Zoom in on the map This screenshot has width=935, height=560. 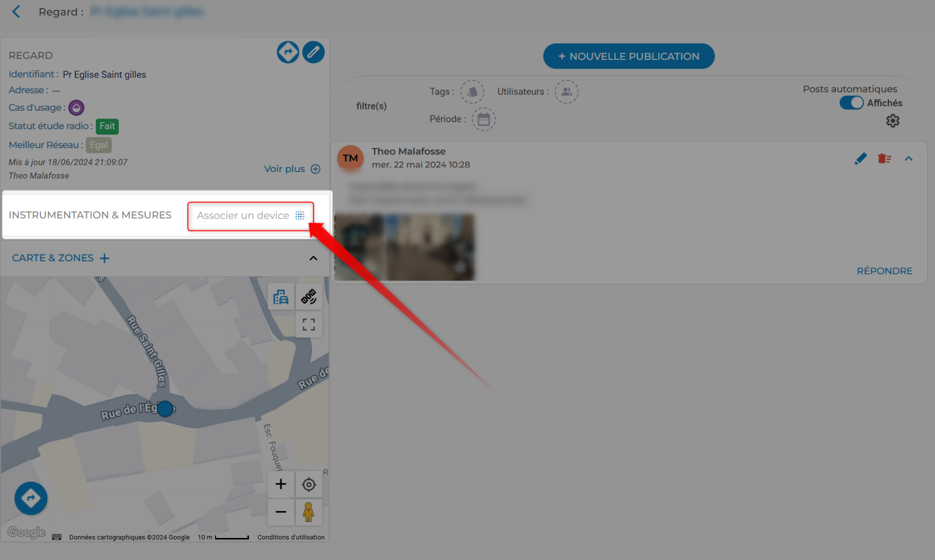point(281,484)
